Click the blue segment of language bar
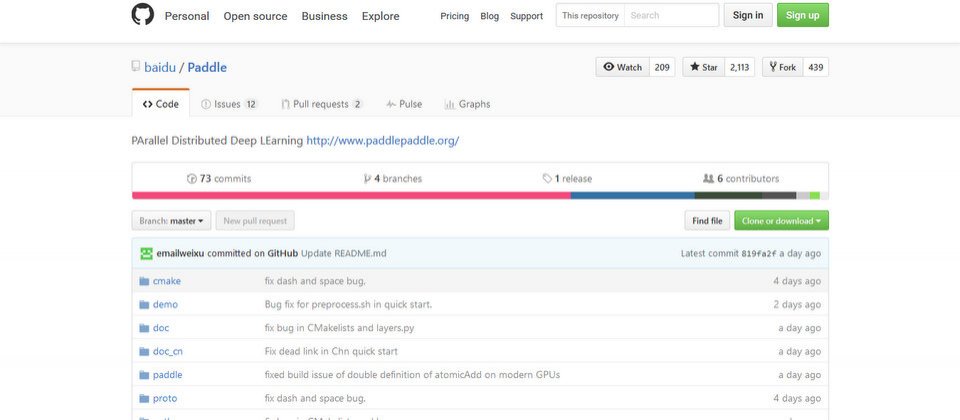This screenshot has height=420, width=960. coord(632,196)
